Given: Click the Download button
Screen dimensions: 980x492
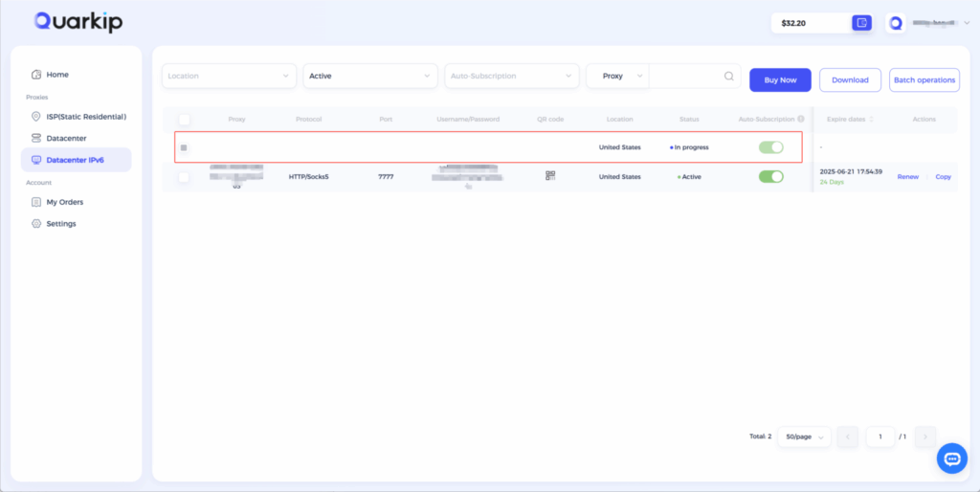Looking at the screenshot, I should [850, 80].
